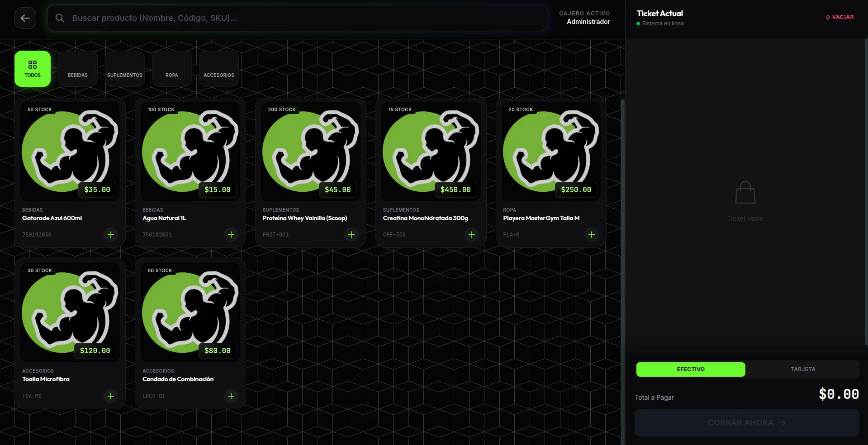The height and width of the screenshot is (445, 868).
Task: Filter products by BEBIDAS category
Action: [78, 69]
